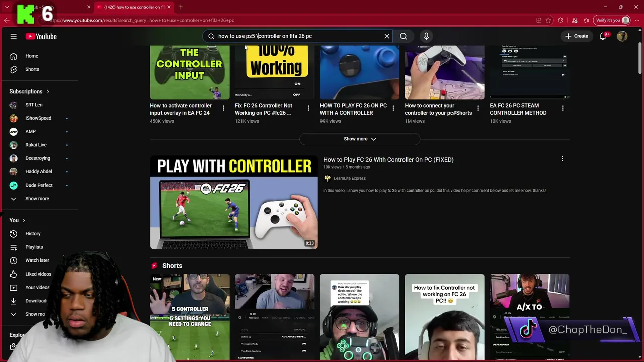Close the active YouTube tab
Viewport: 644px width, 362px height.
tap(169, 7)
